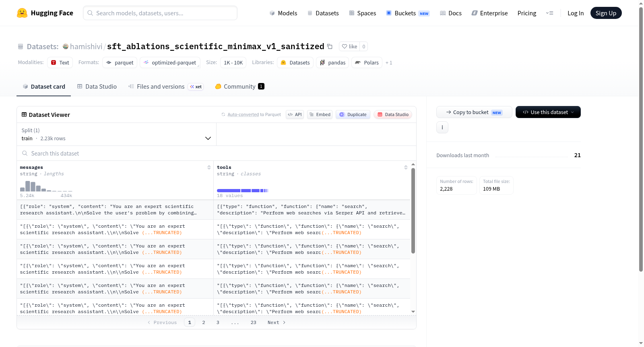The width and height of the screenshot is (644, 347).
Task: Select the first tools cell with Serper API
Action: click(x=312, y=210)
